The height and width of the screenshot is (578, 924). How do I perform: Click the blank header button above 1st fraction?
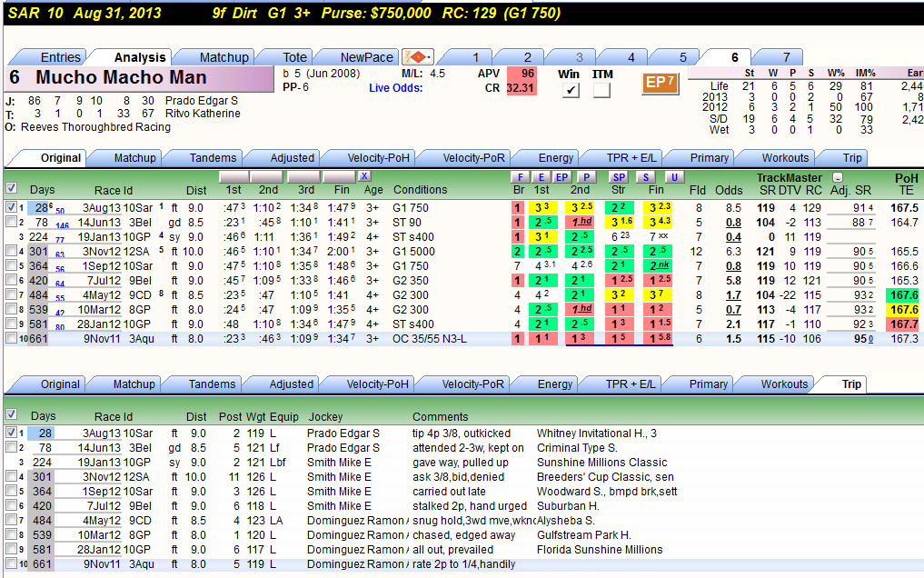(233, 176)
